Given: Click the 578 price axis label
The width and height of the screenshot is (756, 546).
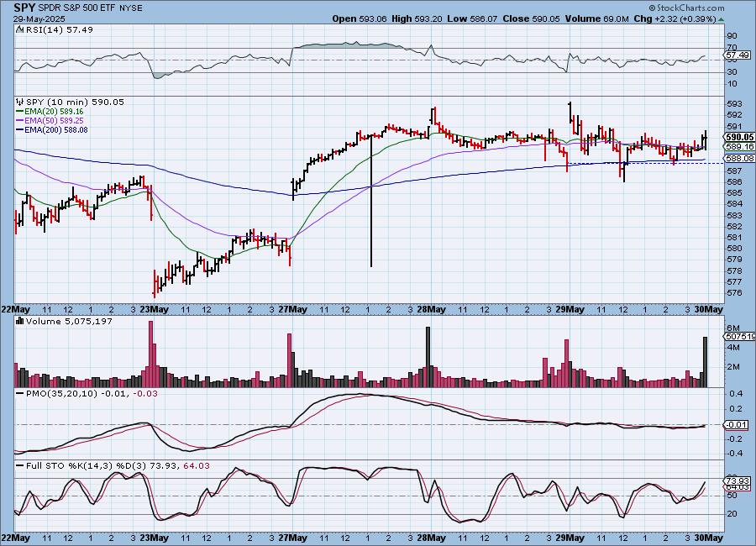Looking at the screenshot, I should click(733, 270).
